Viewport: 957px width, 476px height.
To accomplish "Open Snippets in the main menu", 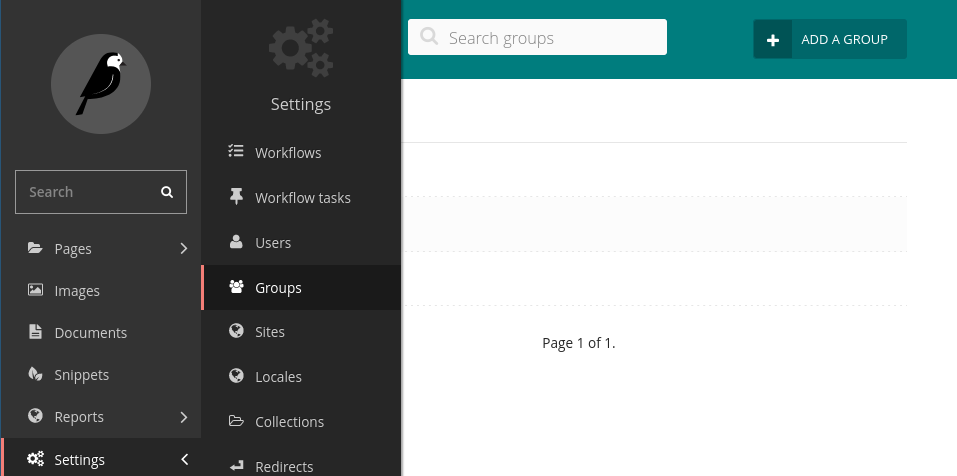I will pyautogui.click(x=101, y=375).
